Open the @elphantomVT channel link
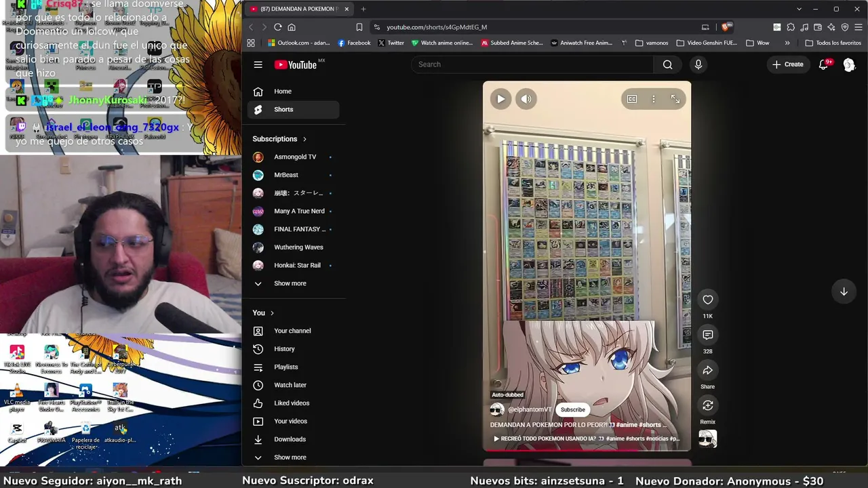Viewport: 868px width, 488px height. (529, 409)
